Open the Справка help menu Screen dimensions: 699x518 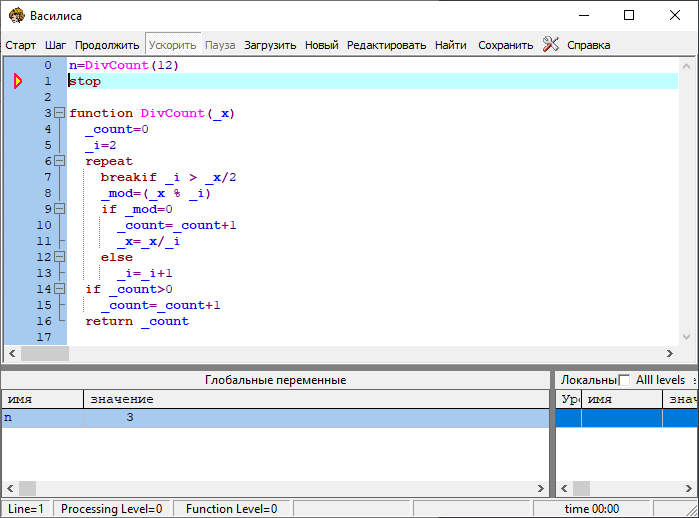[x=588, y=45]
